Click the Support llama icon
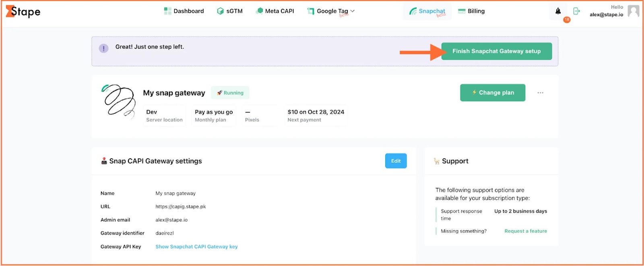This screenshot has width=644, height=266. 437,161
